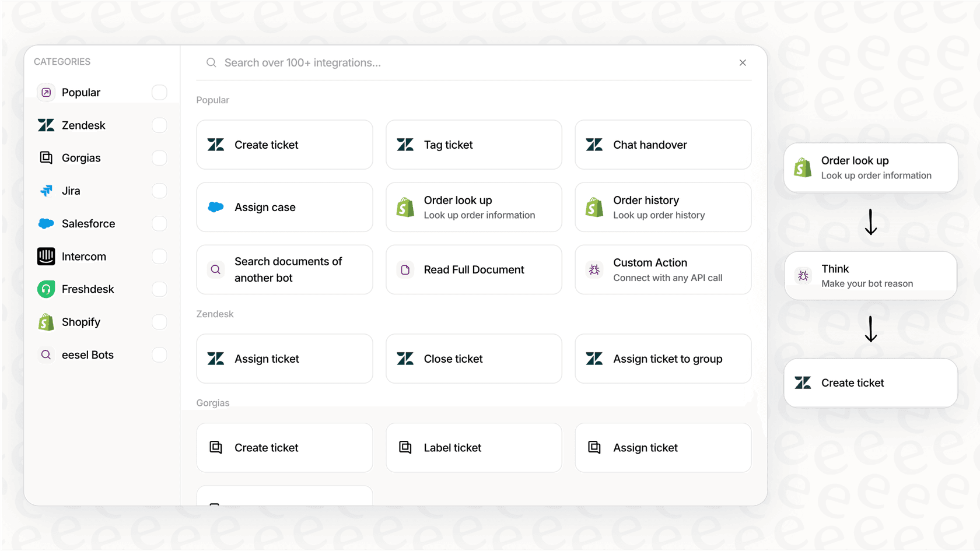This screenshot has height=551, width=980.
Task: Click the Popular category icon
Action: click(x=46, y=92)
